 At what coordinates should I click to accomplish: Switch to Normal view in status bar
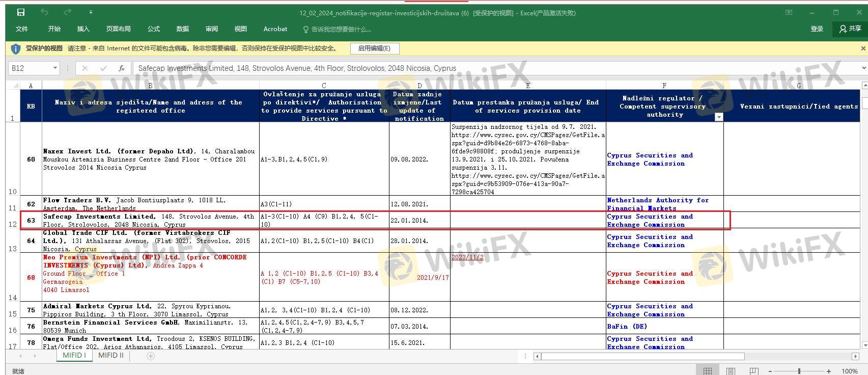pyautogui.click(x=707, y=371)
